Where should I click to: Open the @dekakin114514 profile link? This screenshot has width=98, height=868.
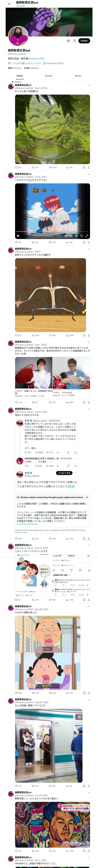coord(36,59)
